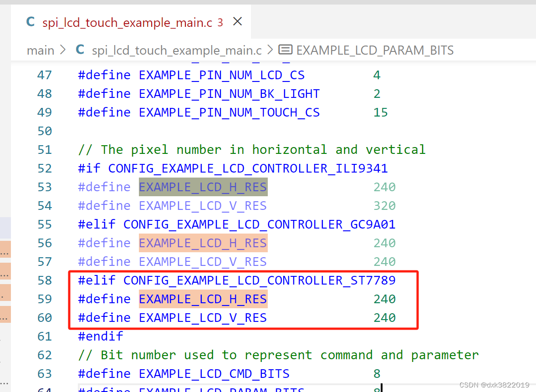Expand the breadcrumb chevron after main
The height and width of the screenshot is (392, 536).
point(64,50)
